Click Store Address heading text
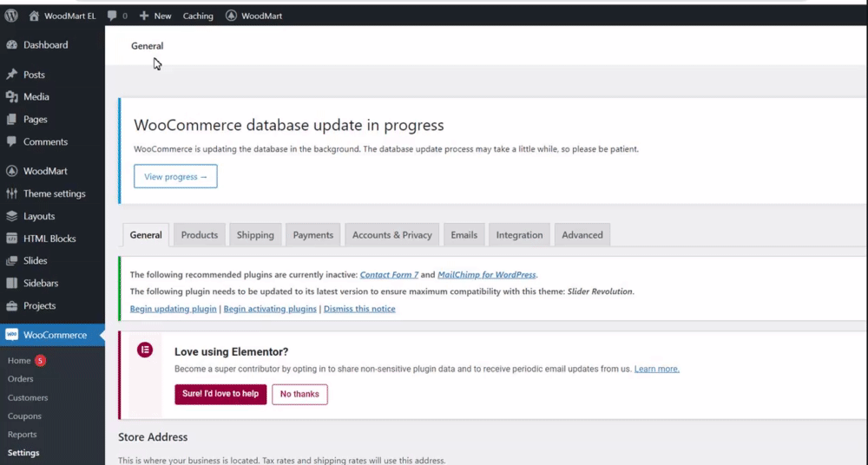The height and width of the screenshot is (465, 868). [x=153, y=436]
